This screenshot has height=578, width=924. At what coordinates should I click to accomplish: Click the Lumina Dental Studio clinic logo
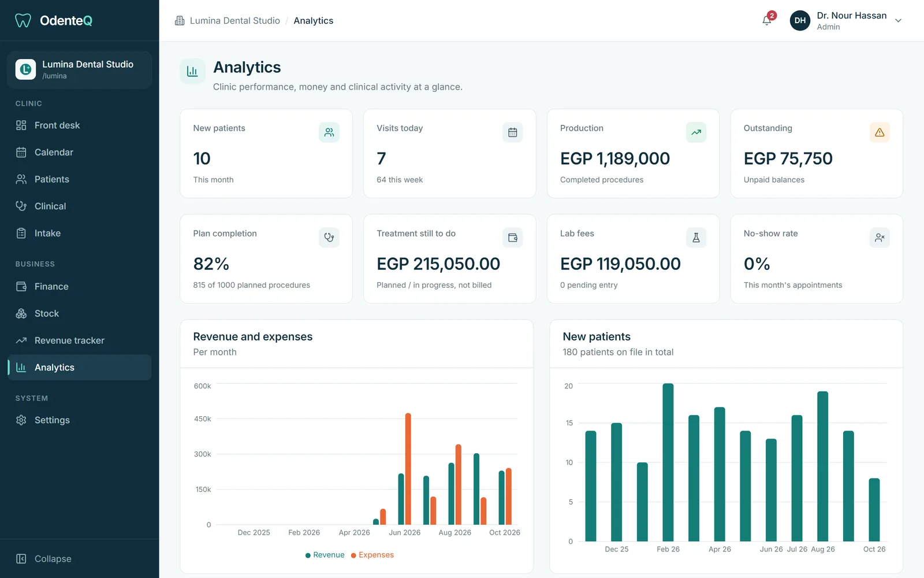coord(25,69)
